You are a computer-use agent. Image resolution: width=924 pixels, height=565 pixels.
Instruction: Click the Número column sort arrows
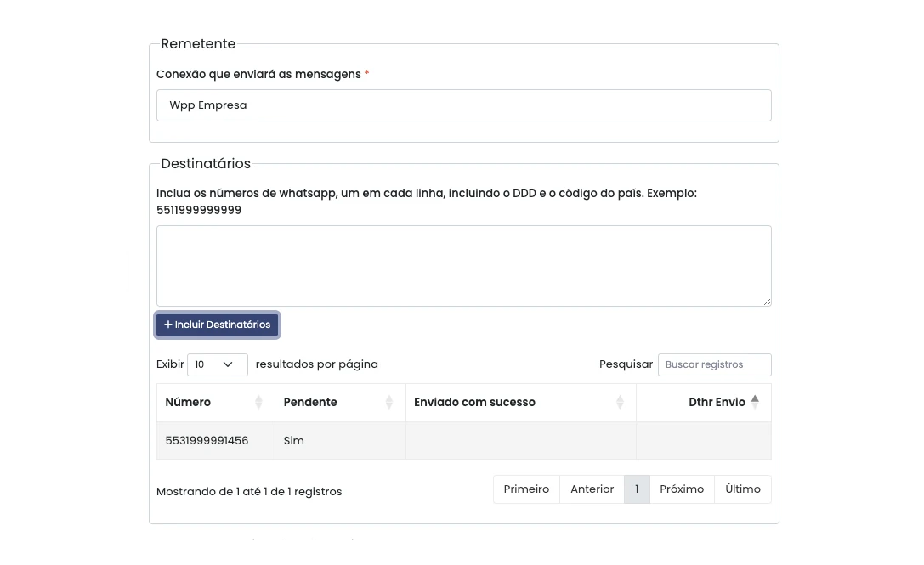[x=258, y=403]
